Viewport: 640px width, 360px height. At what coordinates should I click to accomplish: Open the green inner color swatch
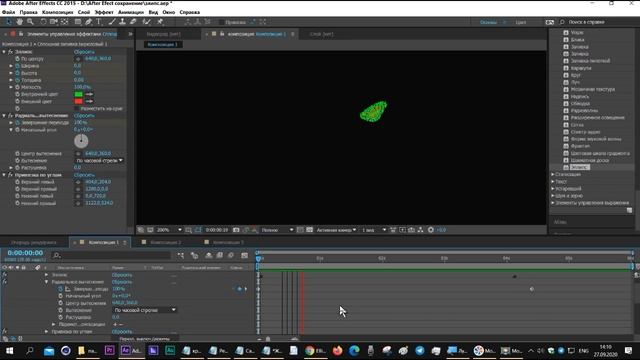78,94
